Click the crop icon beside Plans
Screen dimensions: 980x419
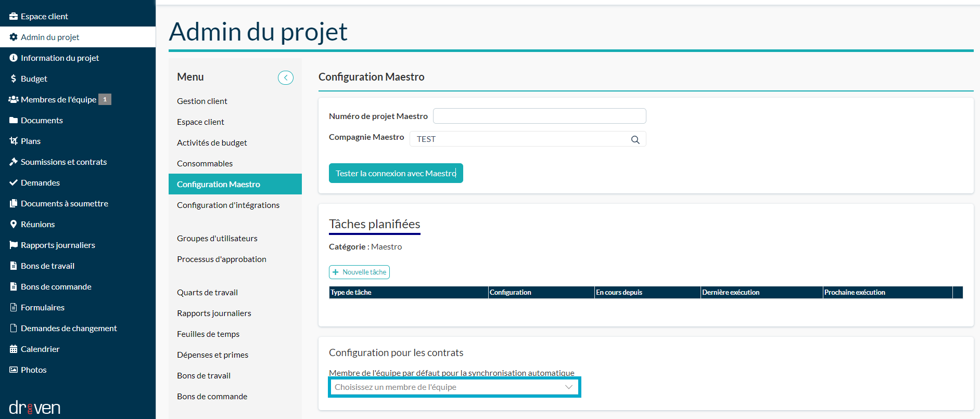pyautogui.click(x=14, y=141)
